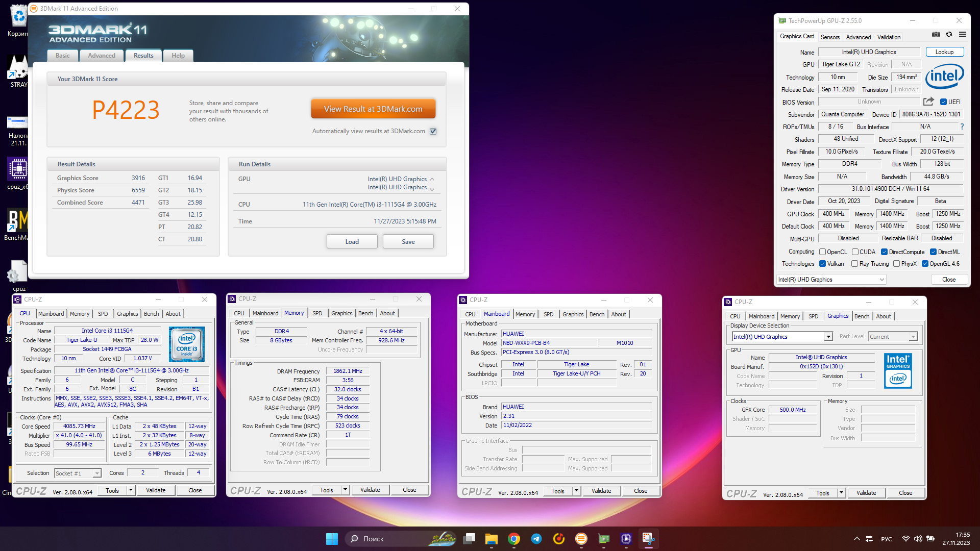Expand Tools dropdown arrow in CPU-Z Mainboard window
Image resolution: width=980 pixels, height=551 pixels.
576,491
